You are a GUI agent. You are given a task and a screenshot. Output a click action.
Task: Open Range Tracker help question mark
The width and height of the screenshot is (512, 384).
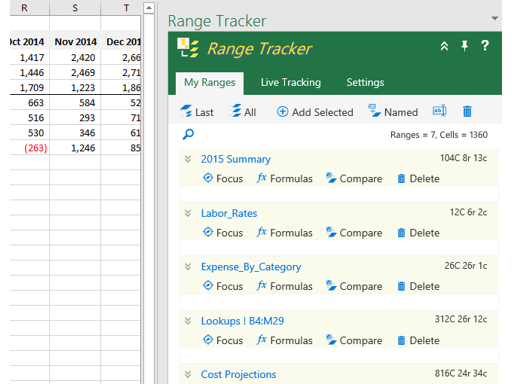485,46
